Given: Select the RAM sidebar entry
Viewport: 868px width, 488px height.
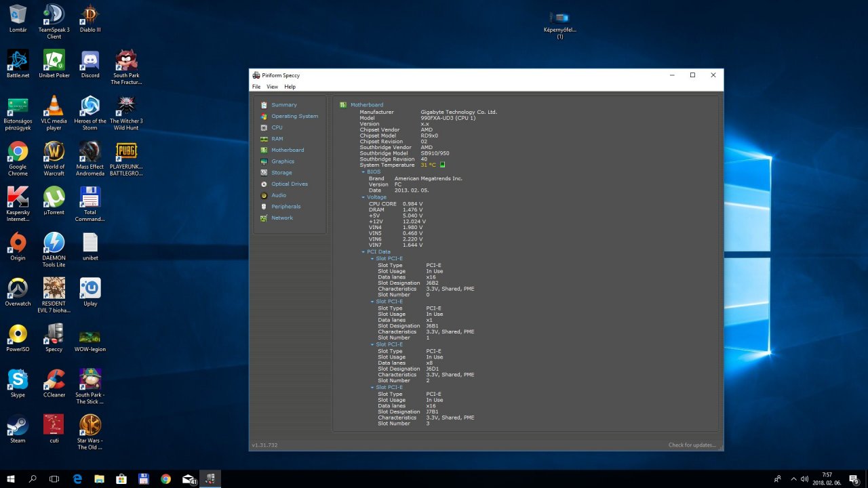Looking at the screenshot, I should pyautogui.click(x=277, y=139).
